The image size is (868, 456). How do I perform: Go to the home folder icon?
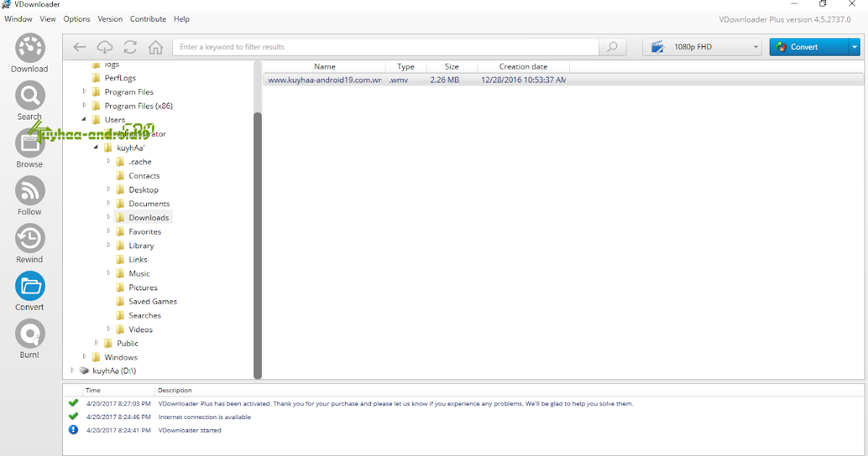point(156,47)
